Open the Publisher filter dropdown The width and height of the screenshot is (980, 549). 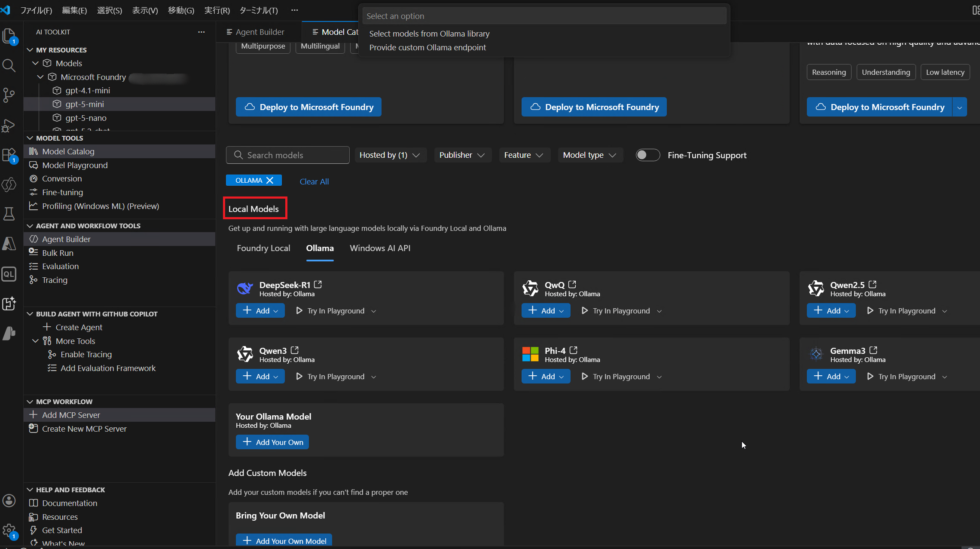coord(462,155)
